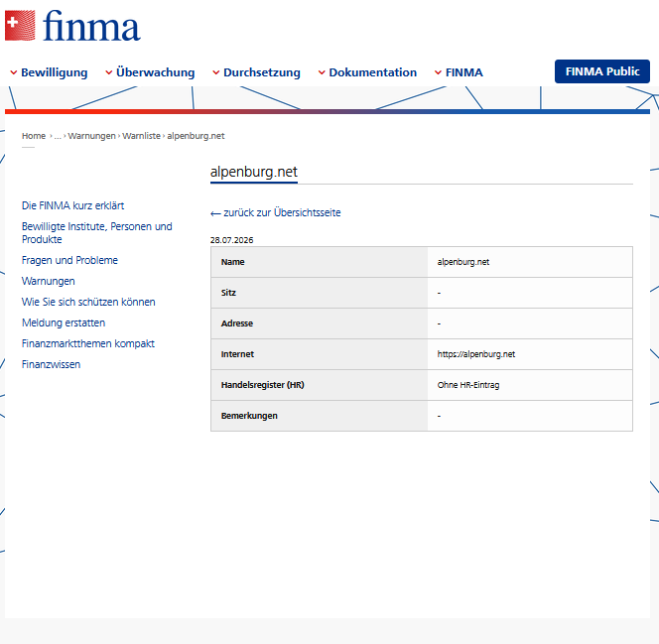
Task: Expand the Bewilligung menu chevron
Action: pos(14,72)
